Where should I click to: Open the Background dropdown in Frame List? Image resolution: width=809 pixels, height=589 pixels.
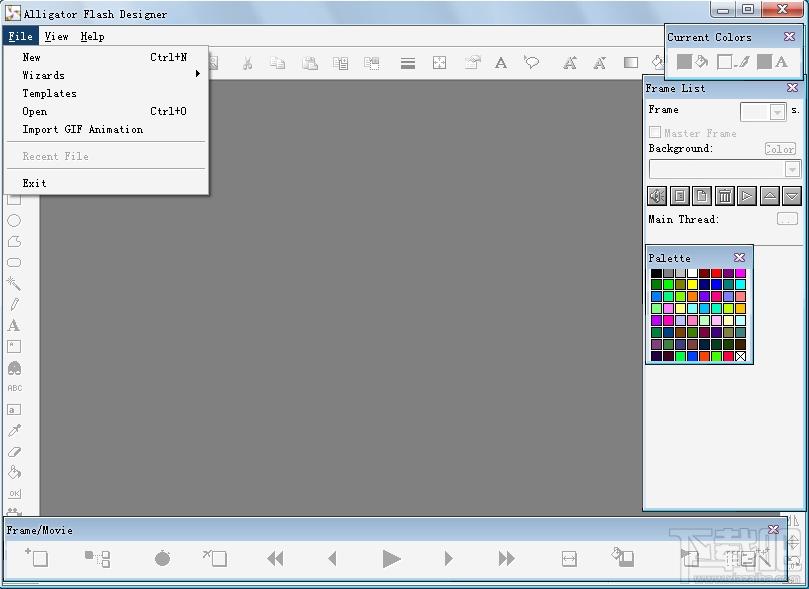[x=792, y=169]
